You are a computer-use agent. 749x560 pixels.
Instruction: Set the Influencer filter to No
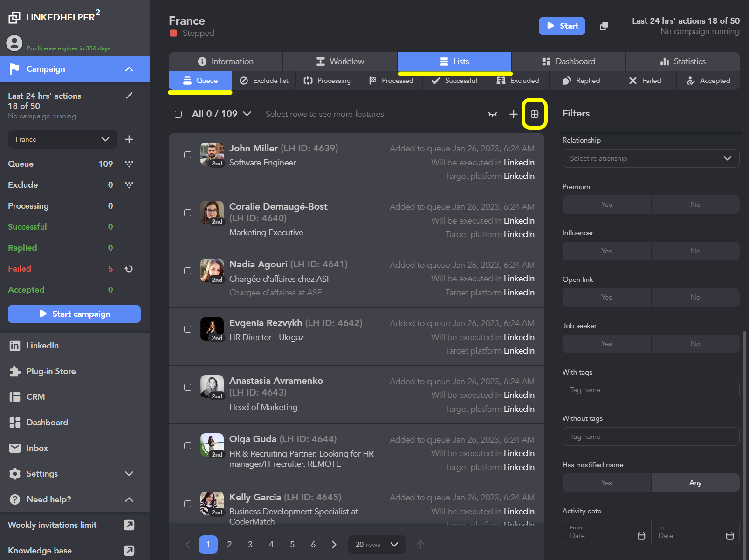click(x=695, y=251)
